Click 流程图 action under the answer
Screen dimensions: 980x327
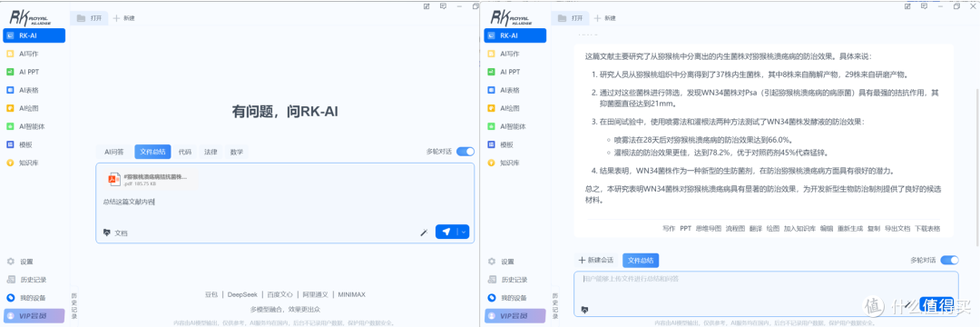click(736, 229)
